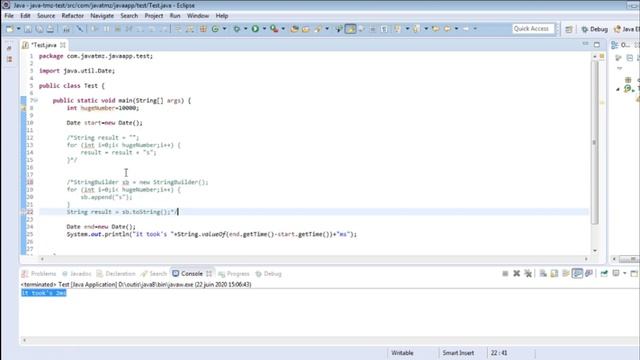Switch to the Declaration tab
640x360 pixels.
pyautogui.click(x=116, y=273)
